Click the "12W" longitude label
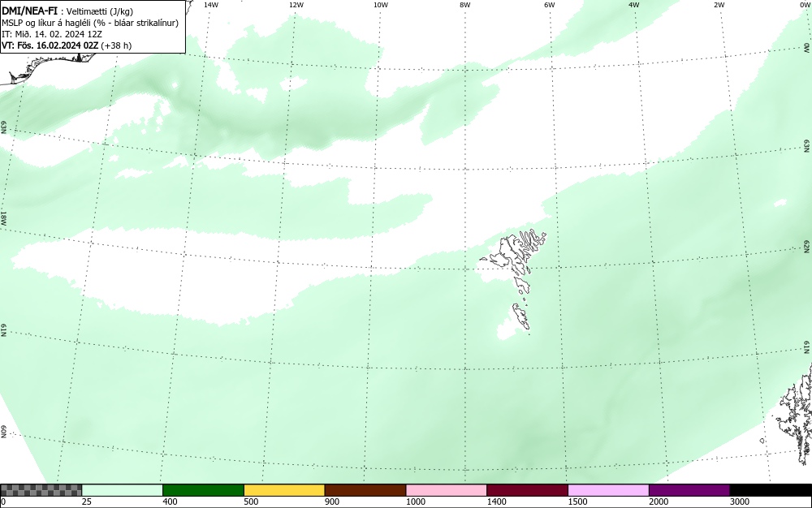812x508 pixels. (296, 5)
